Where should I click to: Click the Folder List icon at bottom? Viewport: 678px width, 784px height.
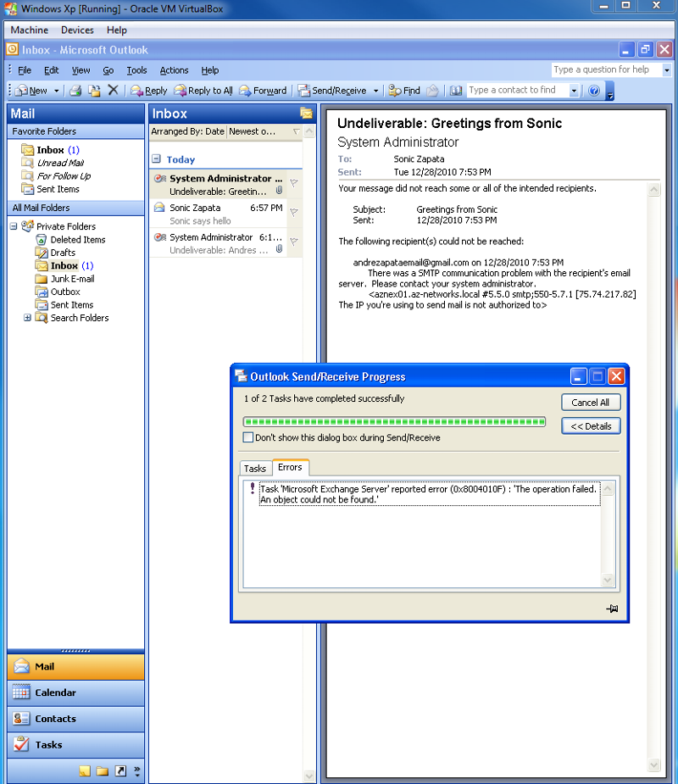click(x=103, y=771)
